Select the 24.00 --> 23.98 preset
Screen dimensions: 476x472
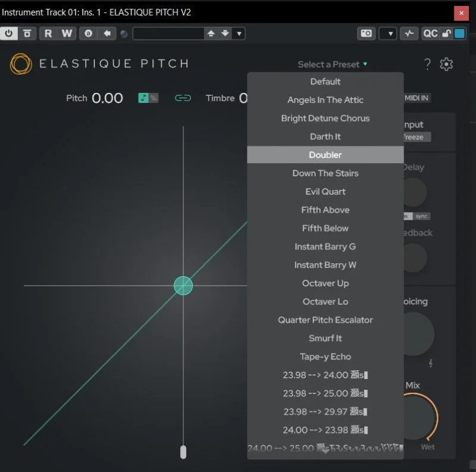[325, 430]
